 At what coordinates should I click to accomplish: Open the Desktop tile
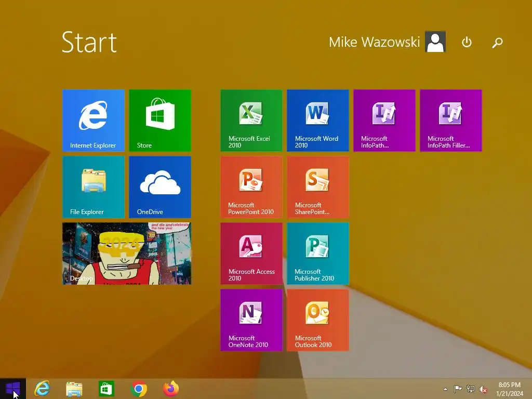127,254
